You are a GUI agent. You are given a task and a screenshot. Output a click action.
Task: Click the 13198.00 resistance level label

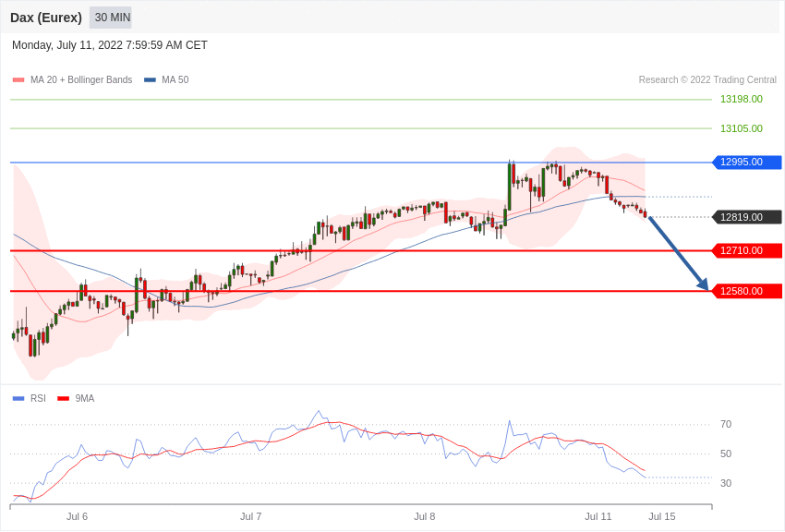[742, 99]
